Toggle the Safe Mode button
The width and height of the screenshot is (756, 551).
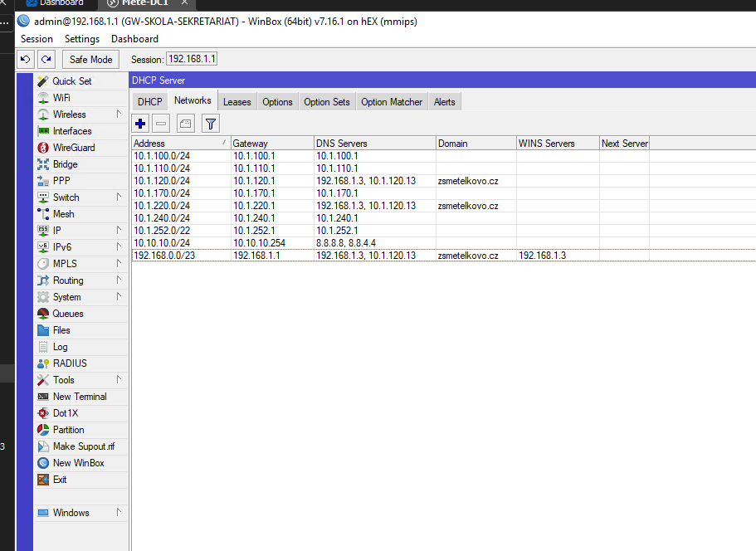coord(90,60)
